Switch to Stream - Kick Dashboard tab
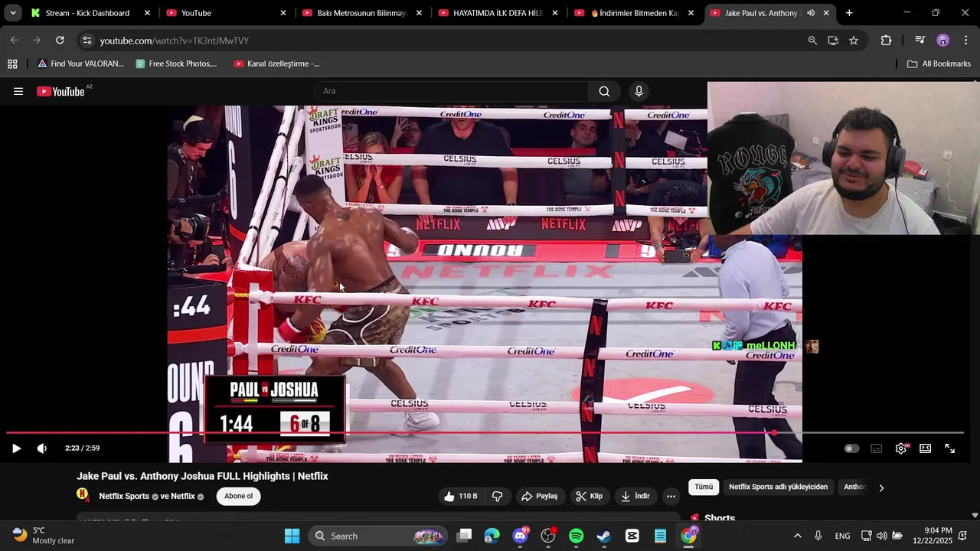This screenshot has height=551, width=980. coord(87,13)
